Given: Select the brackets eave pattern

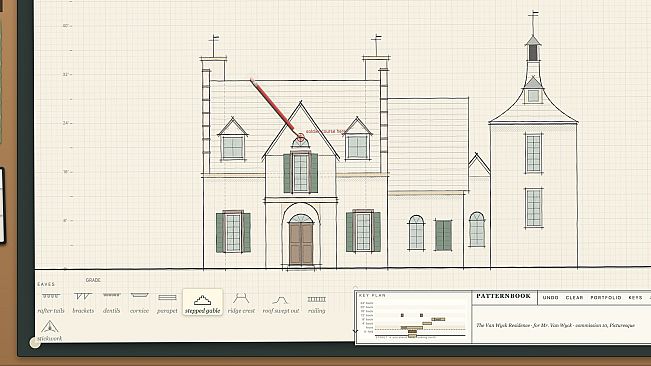Looking at the screenshot, I should (x=83, y=303).
